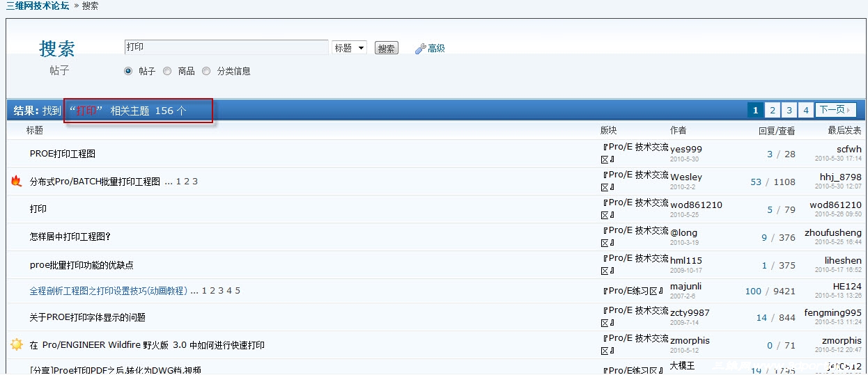Screen dimensions: 868x375
Task: Open last poster scfwh
Action: click(x=849, y=149)
